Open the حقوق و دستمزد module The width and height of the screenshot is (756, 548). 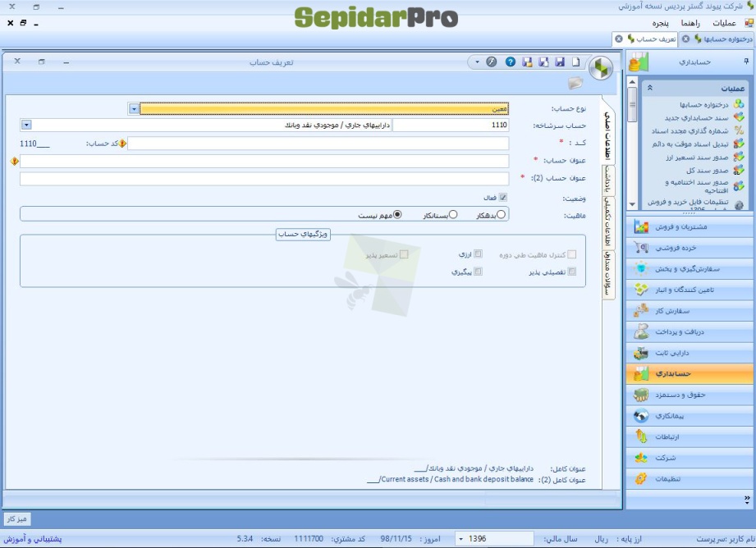tap(690, 395)
